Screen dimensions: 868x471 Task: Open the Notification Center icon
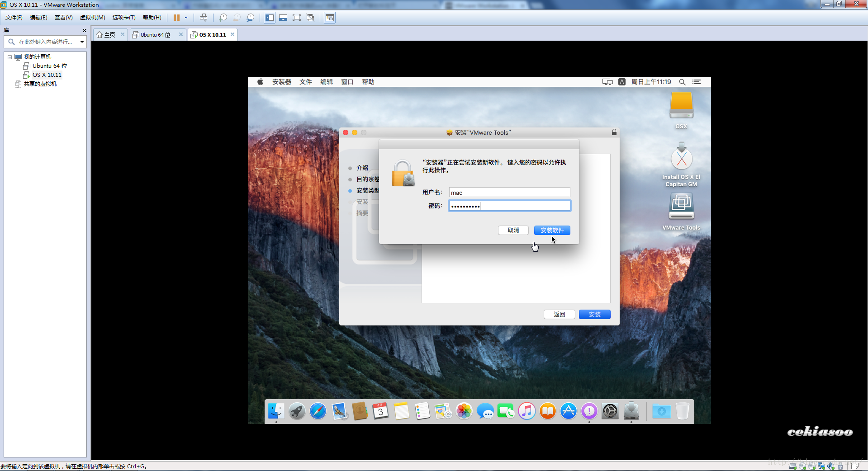[697, 82]
